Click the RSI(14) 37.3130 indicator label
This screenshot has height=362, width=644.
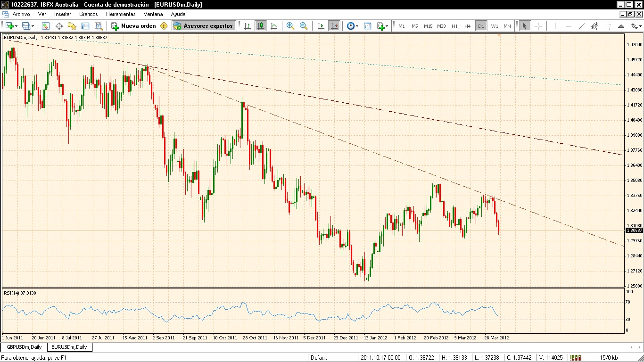tap(20, 293)
